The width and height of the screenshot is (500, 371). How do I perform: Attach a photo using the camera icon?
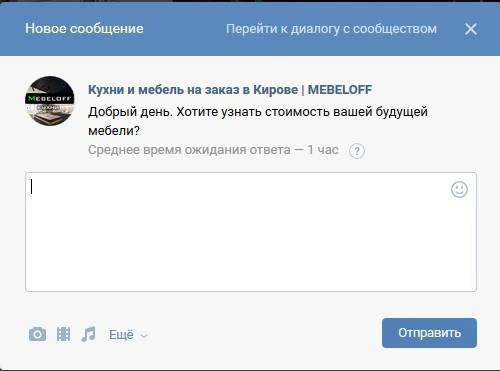point(37,334)
